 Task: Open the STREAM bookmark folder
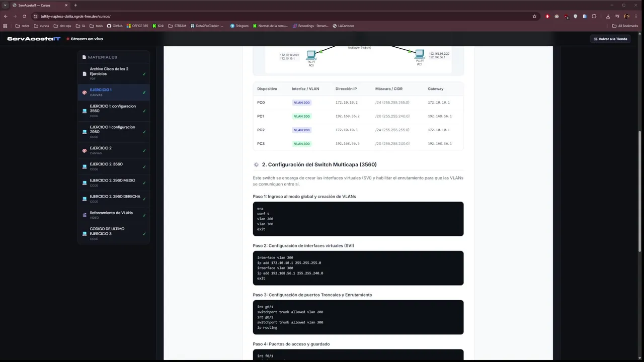(x=177, y=26)
